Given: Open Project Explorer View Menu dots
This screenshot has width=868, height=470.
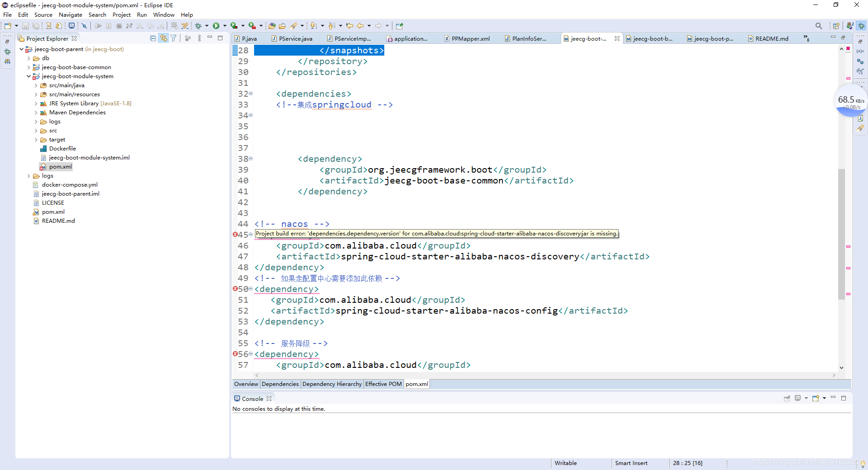Looking at the screenshot, I should pyautogui.click(x=199, y=38).
